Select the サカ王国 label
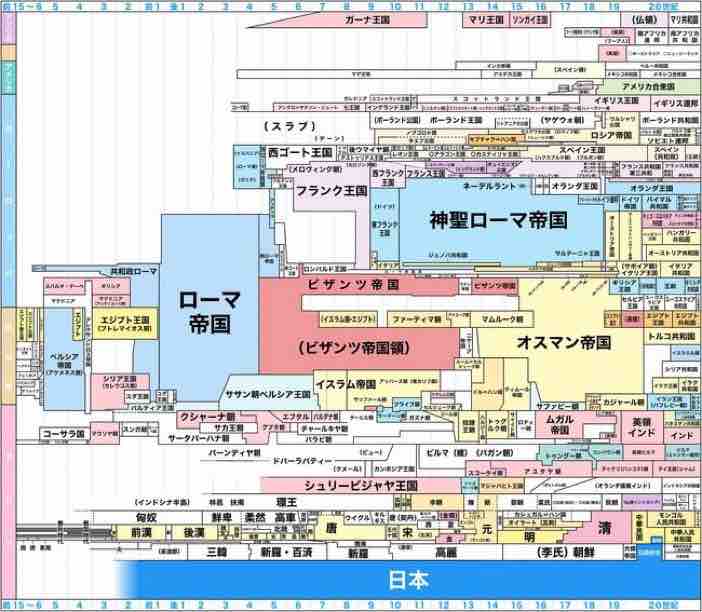The width and height of the screenshot is (702, 612). click(x=228, y=428)
